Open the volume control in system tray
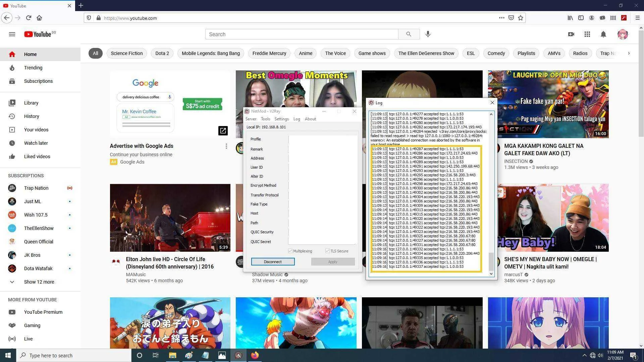The height and width of the screenshot is (362, 644). point(600,355)
